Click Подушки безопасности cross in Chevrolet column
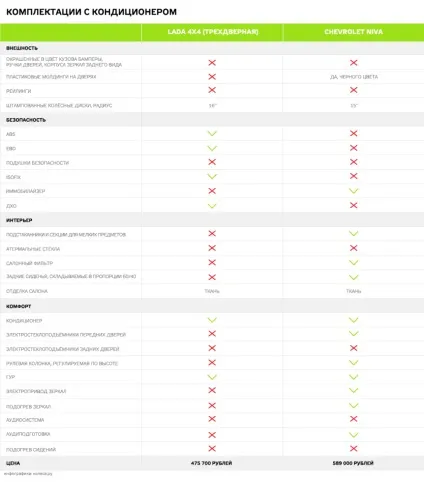This screenshot has height=483, width=424. (354, 162)
